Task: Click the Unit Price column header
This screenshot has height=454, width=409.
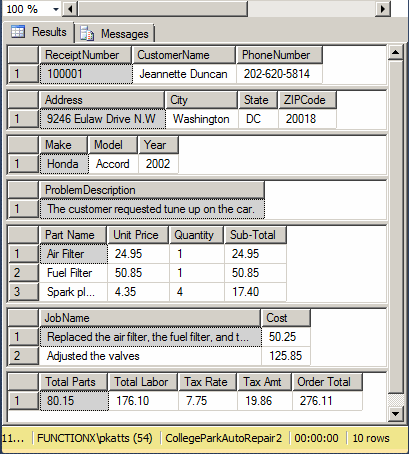Action: 138,235
